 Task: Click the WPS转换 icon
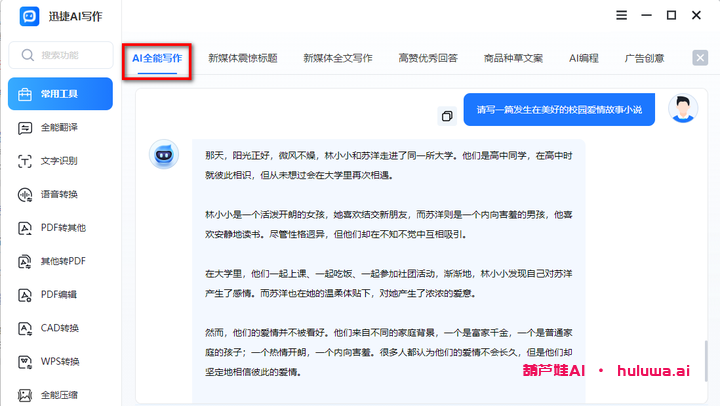pos(25,362)
